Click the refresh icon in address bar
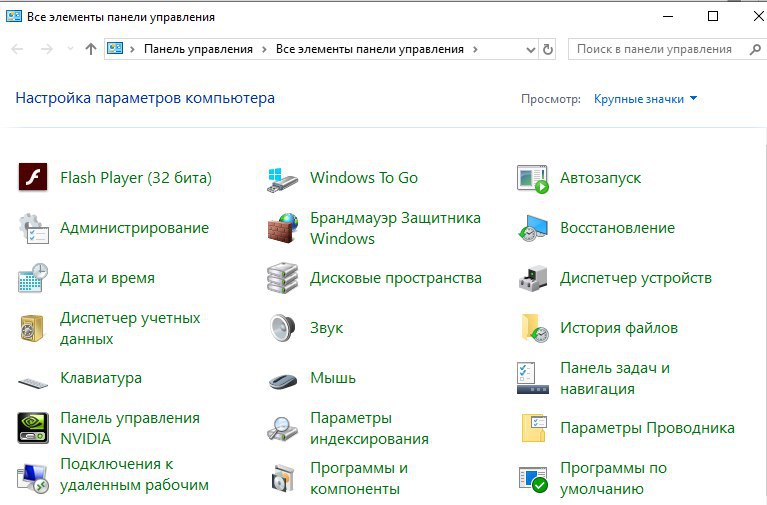This screenshot has width=767, height=505. click(x=548, y=49)
